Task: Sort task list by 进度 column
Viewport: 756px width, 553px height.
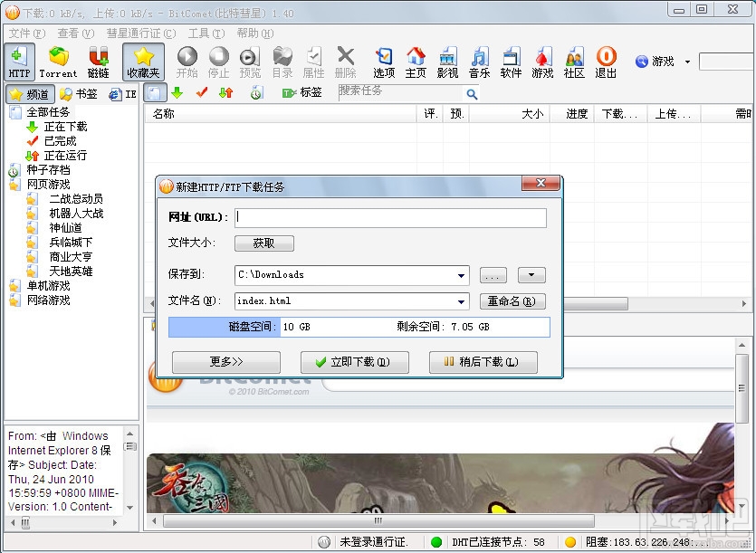Action: click(x=572, y=114)
